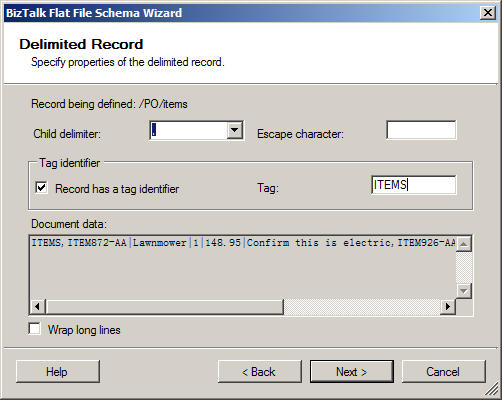Click the document data up scroll arrow
Viewport: 502px width, 400px height.
tap(463, 244)
